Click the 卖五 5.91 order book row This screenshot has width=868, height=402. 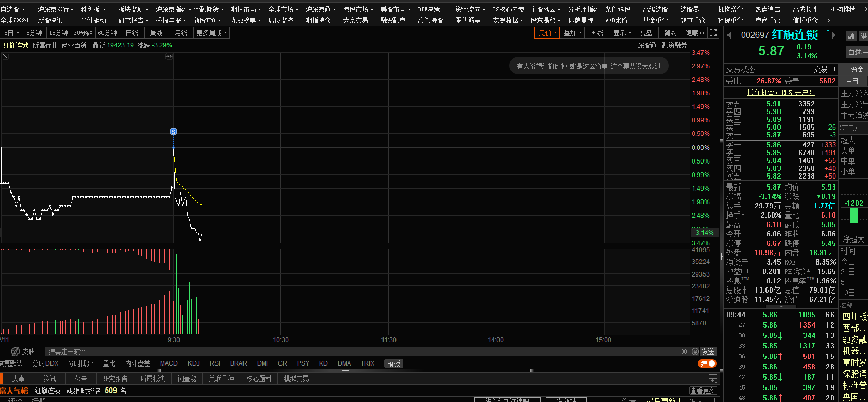[780, 104]
